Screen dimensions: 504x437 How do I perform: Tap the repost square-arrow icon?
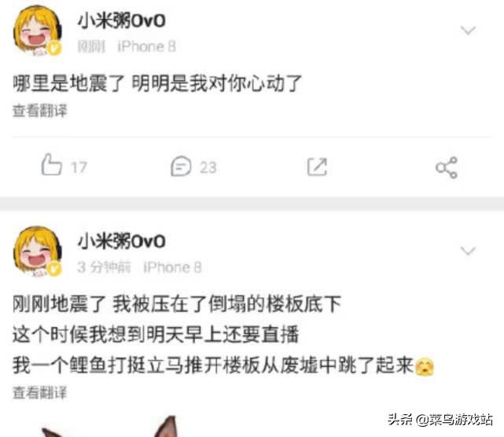click(x=317, y=167)
